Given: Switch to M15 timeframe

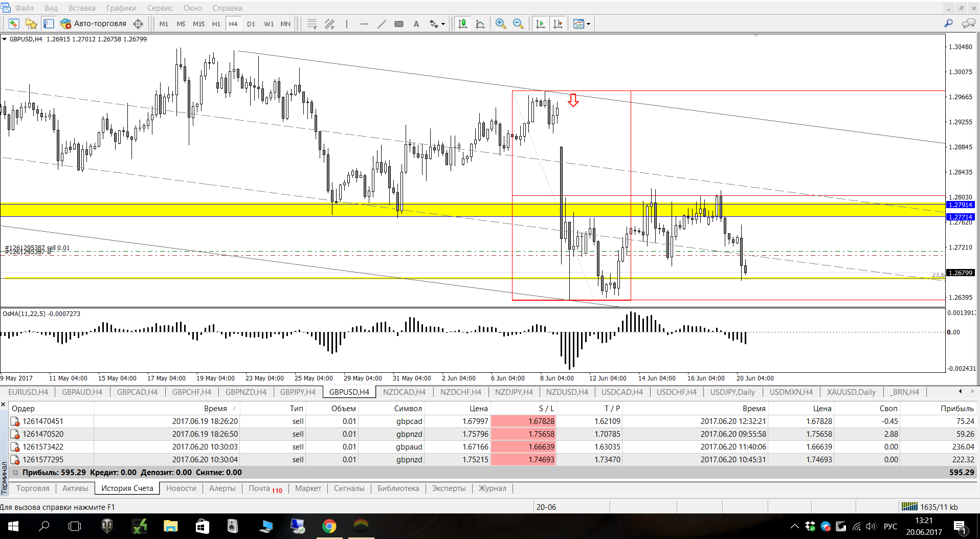Looking at the screenshot, I should pyautogui.click(x=198, y=24).
